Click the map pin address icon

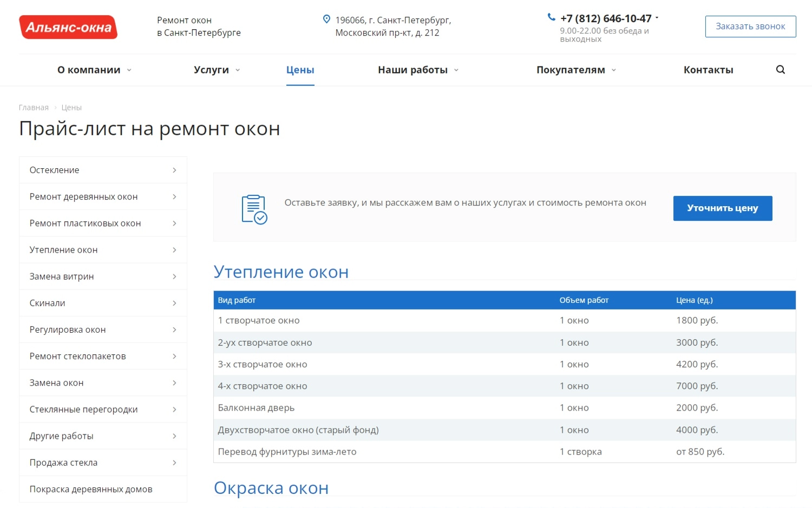click(326, 19)
